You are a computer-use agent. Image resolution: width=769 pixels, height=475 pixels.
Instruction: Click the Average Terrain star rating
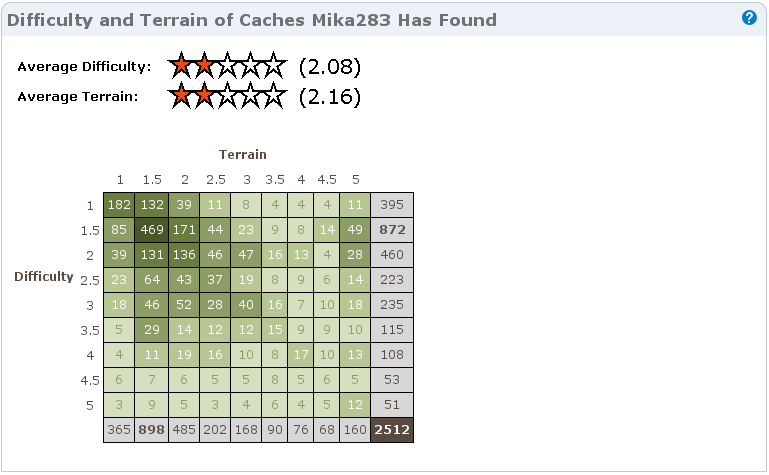[228, 96]
